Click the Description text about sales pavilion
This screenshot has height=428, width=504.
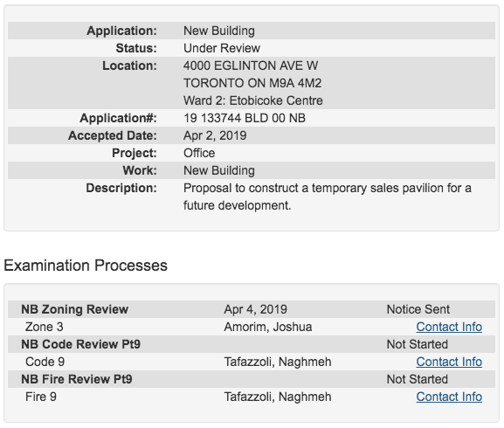pyautogui.click(x=328, y=197)
